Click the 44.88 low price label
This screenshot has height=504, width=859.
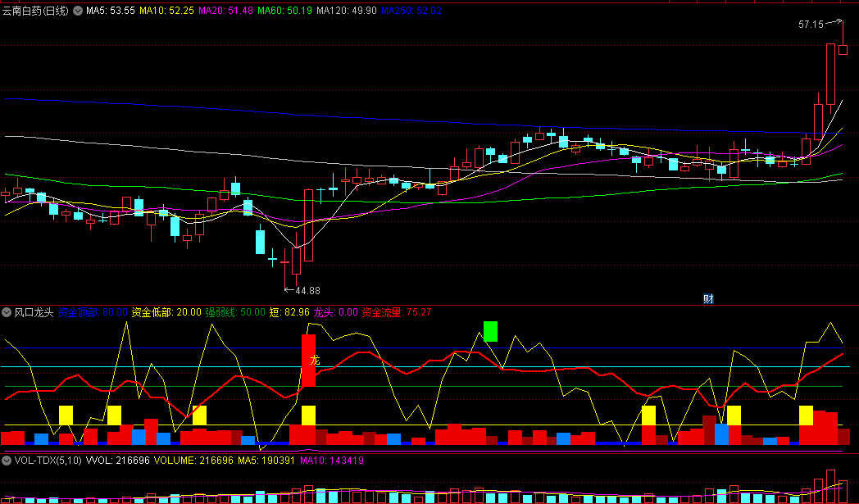(308, 290)
